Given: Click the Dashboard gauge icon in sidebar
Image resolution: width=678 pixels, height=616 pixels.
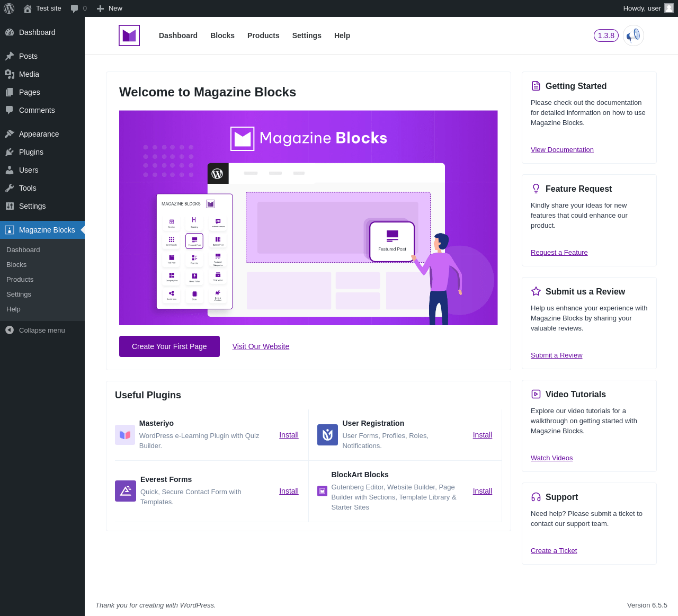Looking at the screenshot, I should (10, 32).
